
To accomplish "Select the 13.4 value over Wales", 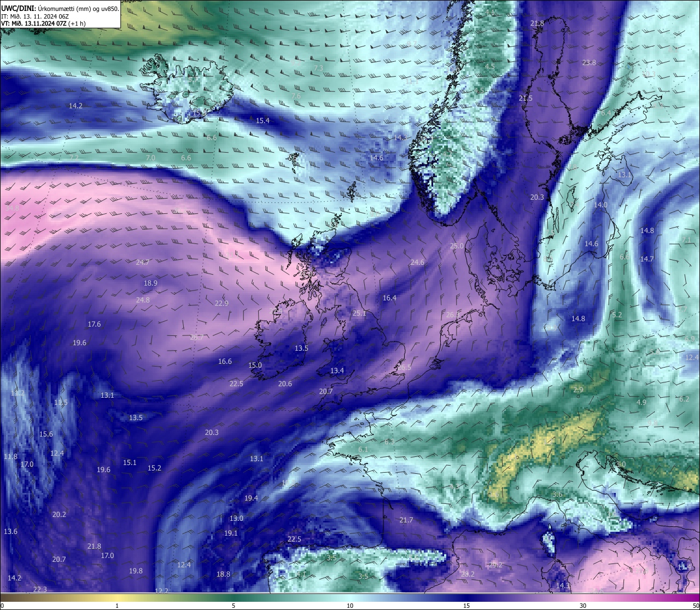I will coord(337,371).
